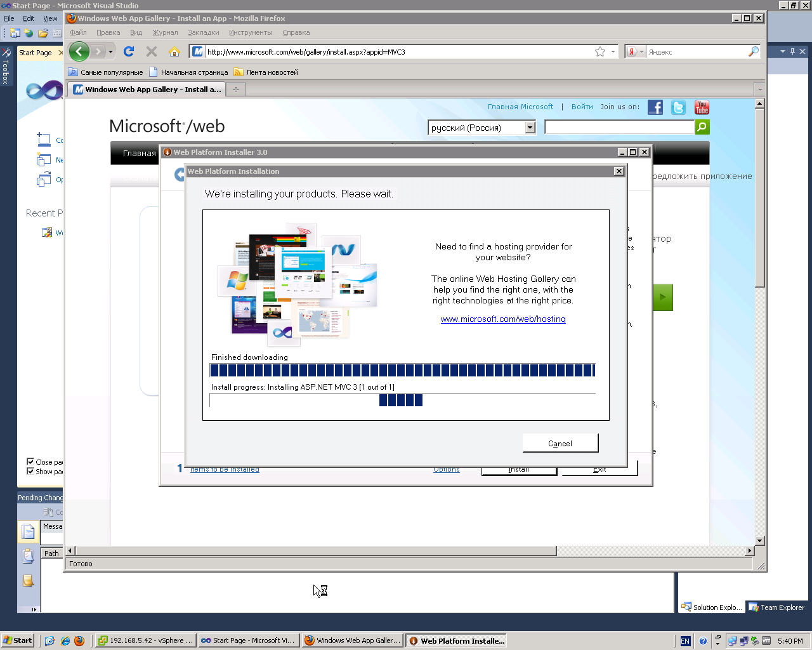Image resolution: width=812 pixels, height=650 pixels.
Task: Click the VMware tools tray icon
Action: [x=766, y=641]
